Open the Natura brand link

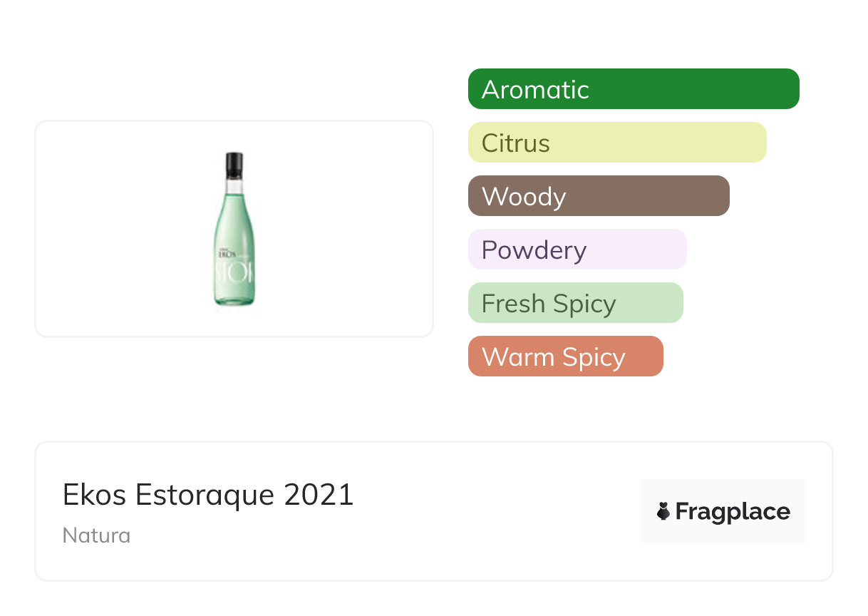point(96,535)
